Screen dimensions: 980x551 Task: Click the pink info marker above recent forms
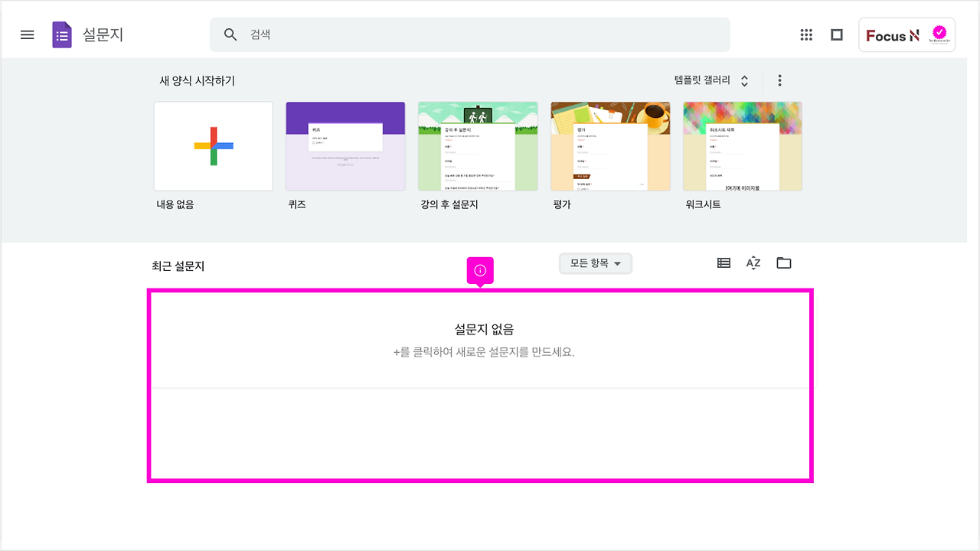click(x=480, y=269)
